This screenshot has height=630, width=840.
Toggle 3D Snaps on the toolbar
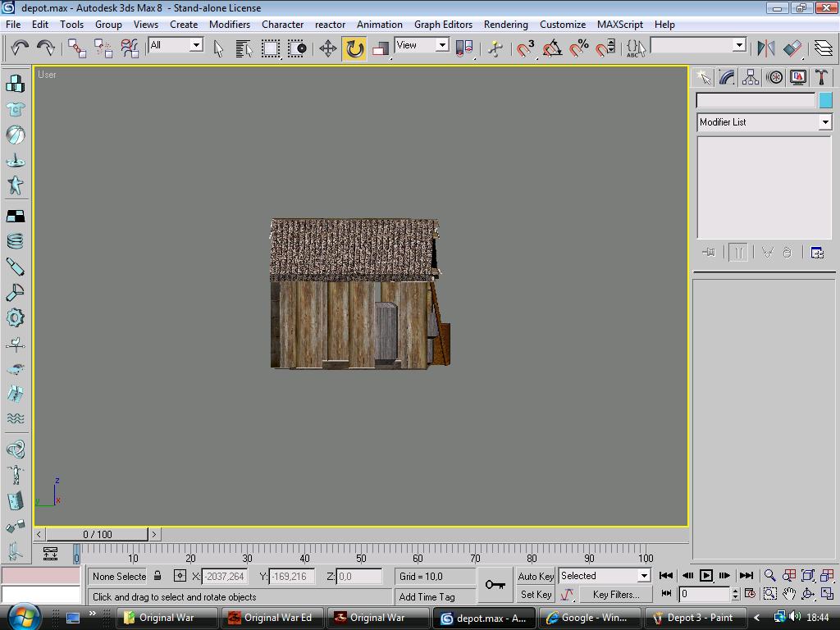[526, 48]
